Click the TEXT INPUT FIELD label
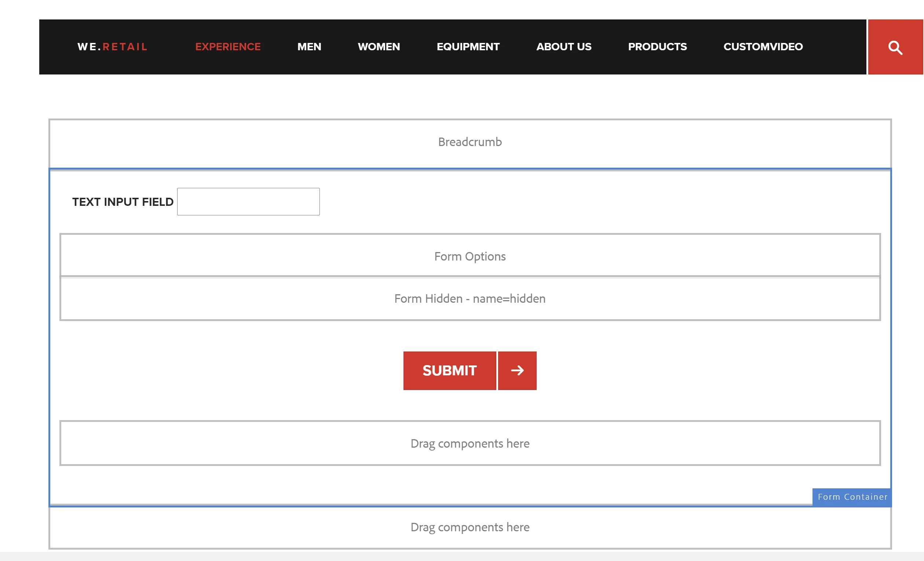 (x=123, y=202)
